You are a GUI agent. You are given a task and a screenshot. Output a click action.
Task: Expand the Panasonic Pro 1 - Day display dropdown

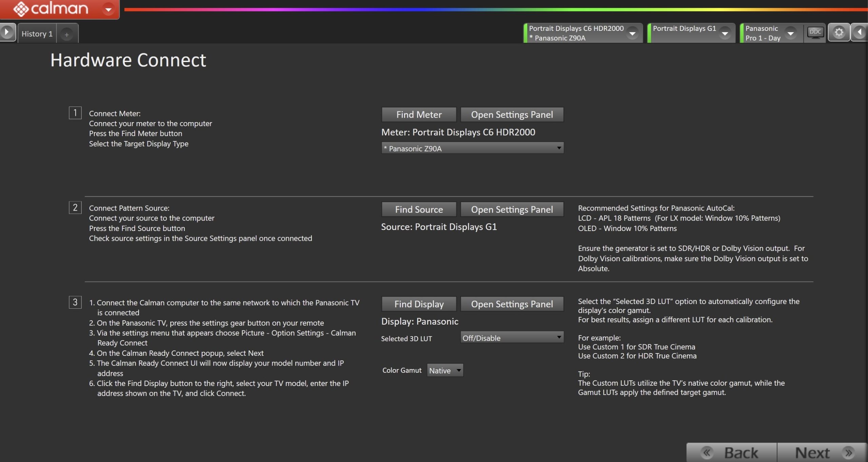coord(791,34)
